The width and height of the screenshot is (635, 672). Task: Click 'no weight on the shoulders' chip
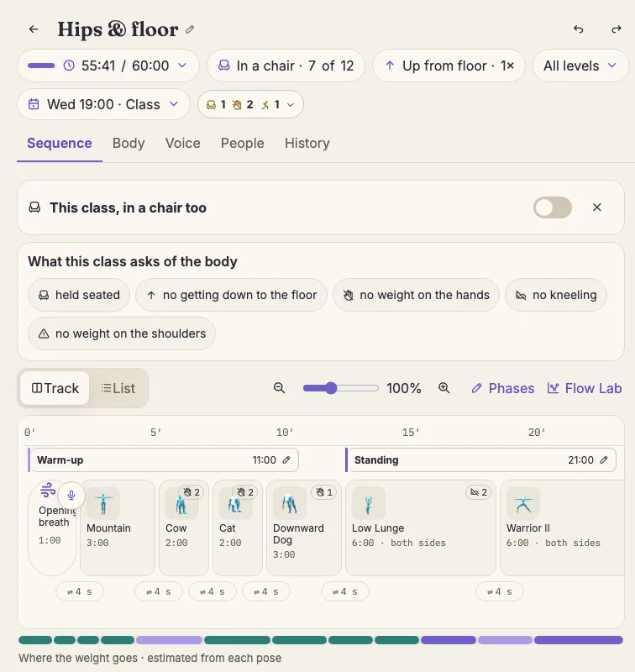pyautogui.click(x=122, y=333)
